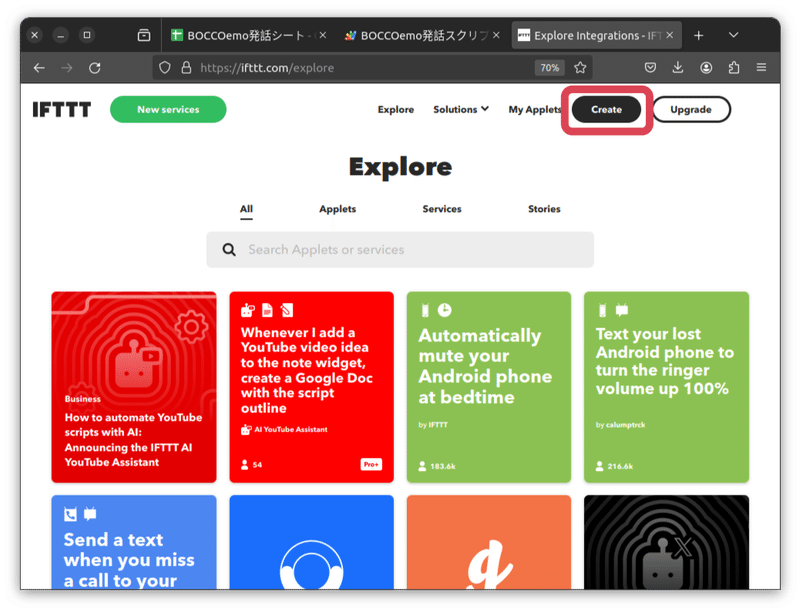Click the IFTTT logo
Screen dimensions: 800x612
tap(62, 110)
